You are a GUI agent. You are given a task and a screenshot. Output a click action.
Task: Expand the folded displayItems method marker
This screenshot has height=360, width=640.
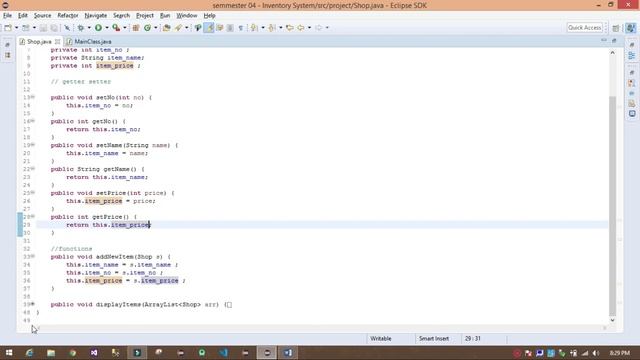(x=33, y=304)
